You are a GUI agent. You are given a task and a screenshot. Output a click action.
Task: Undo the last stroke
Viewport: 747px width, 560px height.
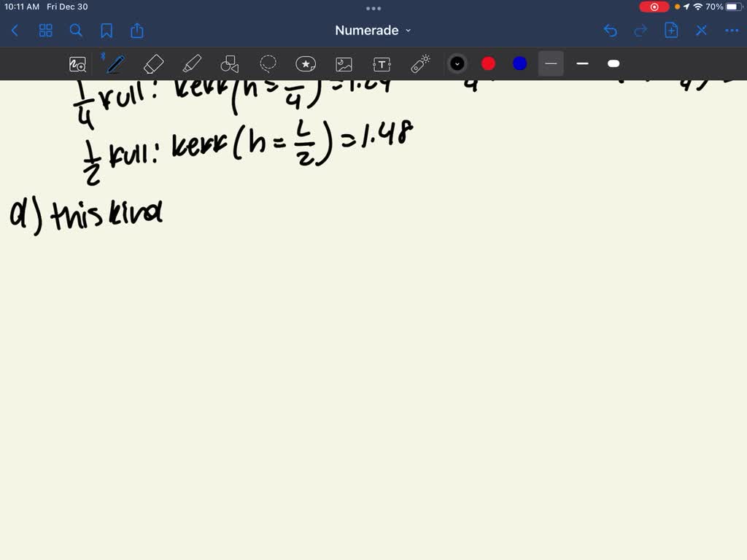click(611, 31)
